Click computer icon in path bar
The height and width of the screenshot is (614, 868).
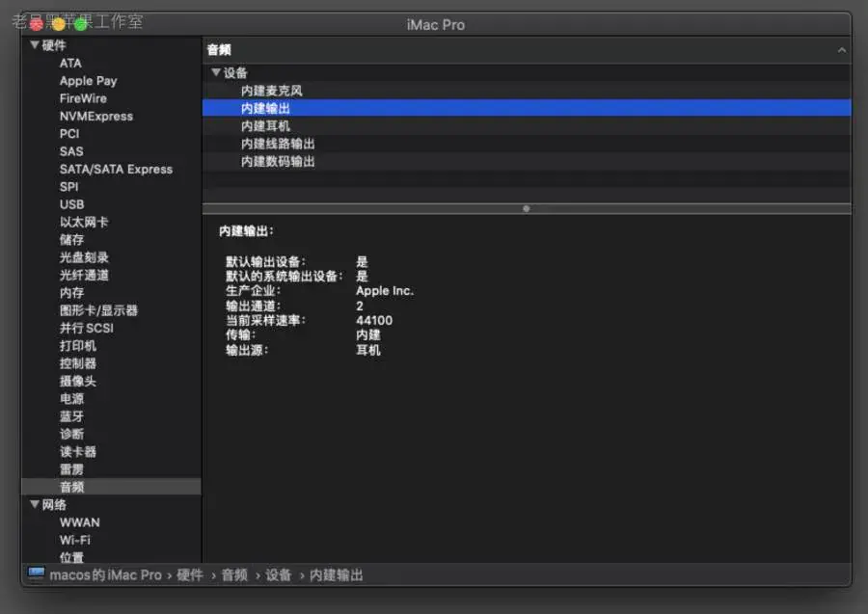(36, 574)
